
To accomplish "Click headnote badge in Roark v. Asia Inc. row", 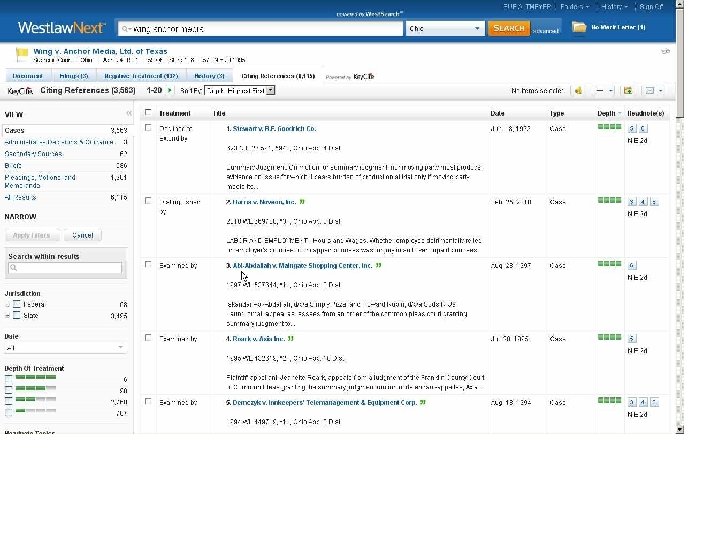I will [x=632, y=338].
